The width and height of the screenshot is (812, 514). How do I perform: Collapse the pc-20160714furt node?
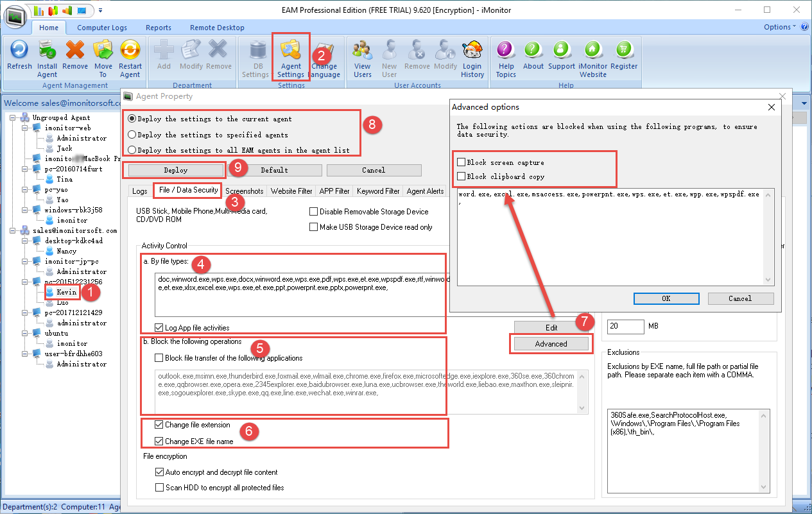pos(25,169)
